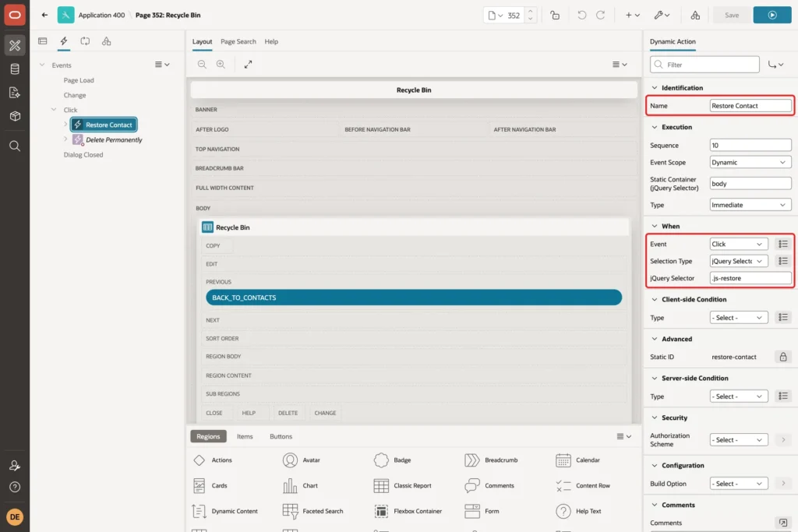The height and width of the screenshot is (532, 798).
Task: Expand the layout to full screen
Action: 248,64
